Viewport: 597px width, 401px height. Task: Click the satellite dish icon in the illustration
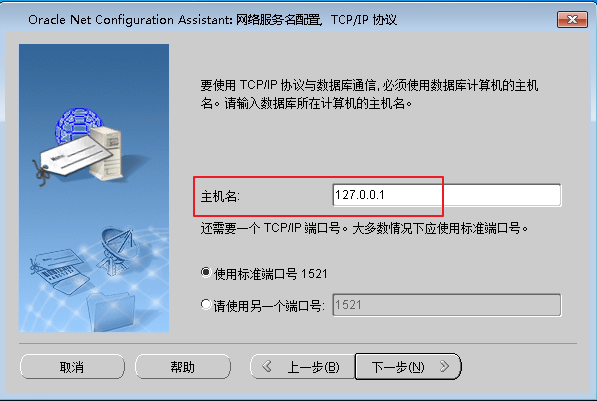tap(117, 249)
